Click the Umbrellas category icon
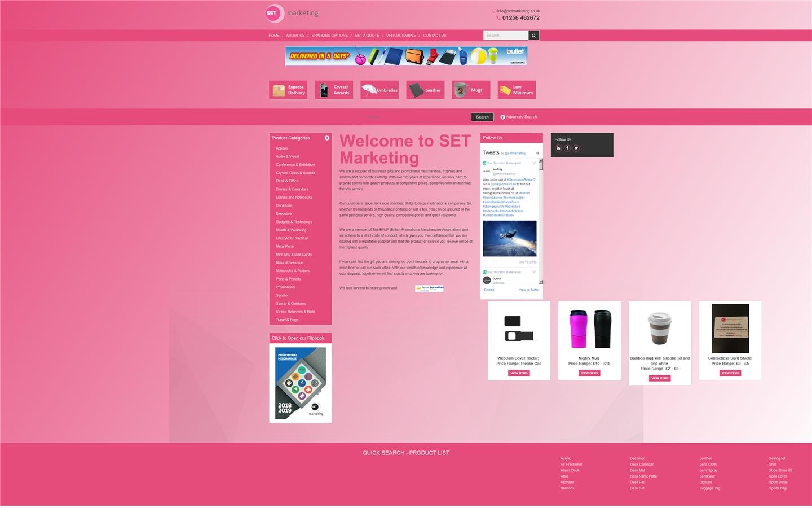The width and height of the screenshot is (812, 508). pos(379,89)
